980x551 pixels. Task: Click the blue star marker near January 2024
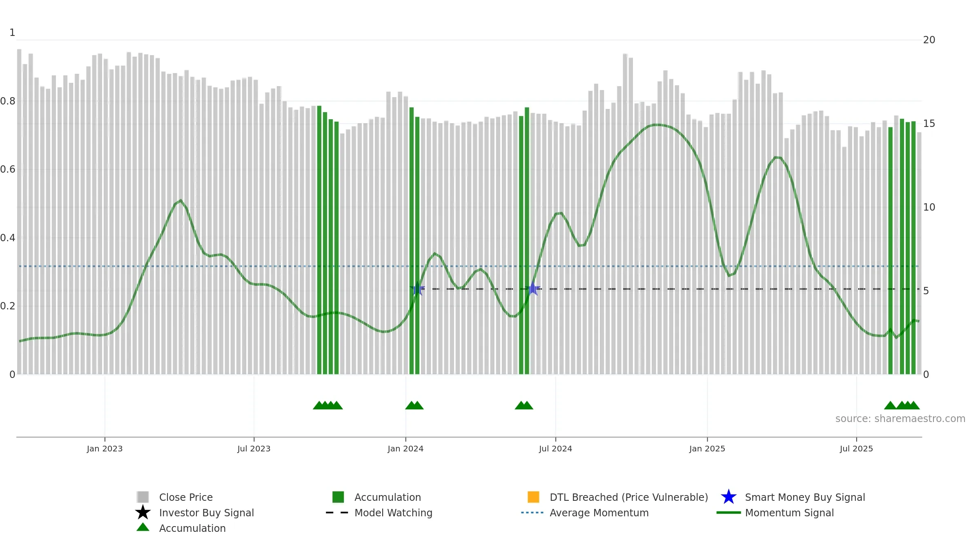[417, 289]
